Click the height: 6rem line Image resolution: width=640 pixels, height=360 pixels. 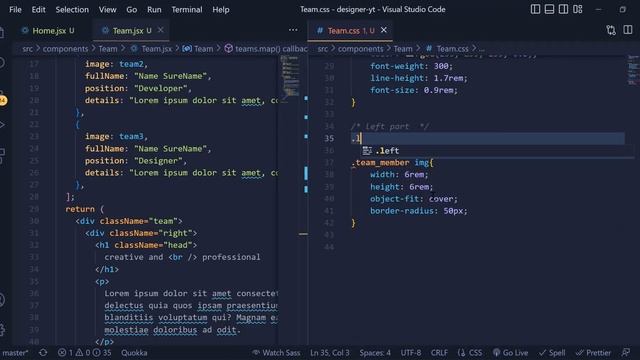point(402,187)
